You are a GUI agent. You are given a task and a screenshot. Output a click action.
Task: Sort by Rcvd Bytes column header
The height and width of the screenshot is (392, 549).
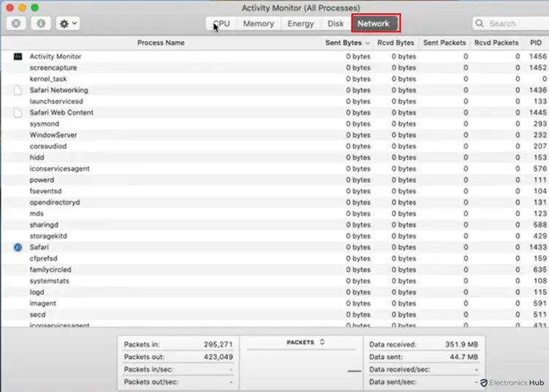pyautogui.click(x=395, y=42)
